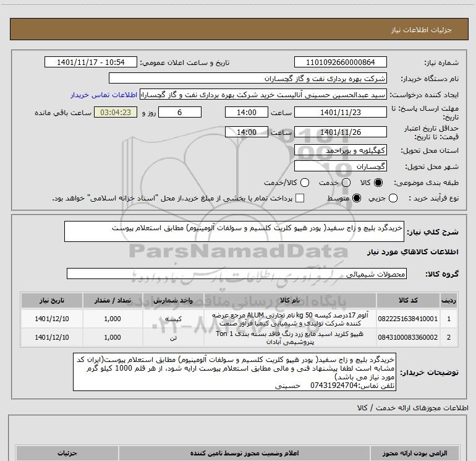
Task: Choose the جزیی purchase type radio
Action: pyautogui.click(x=393, y=198)
